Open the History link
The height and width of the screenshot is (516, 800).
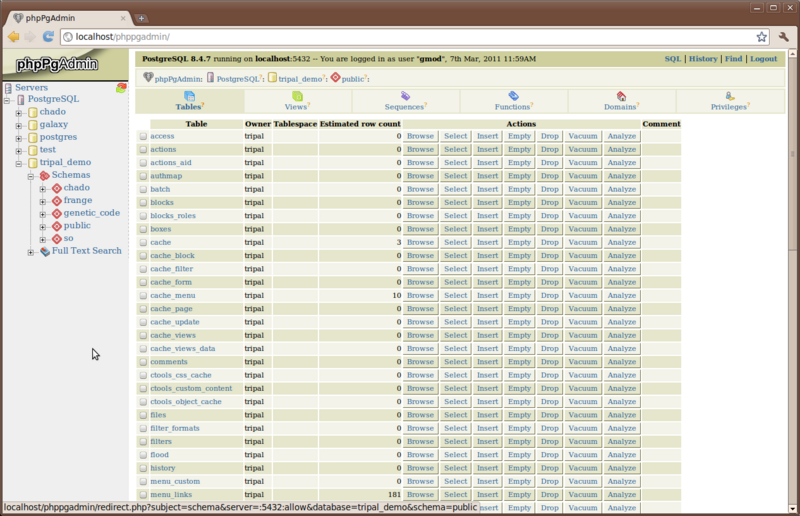(703, 59)
